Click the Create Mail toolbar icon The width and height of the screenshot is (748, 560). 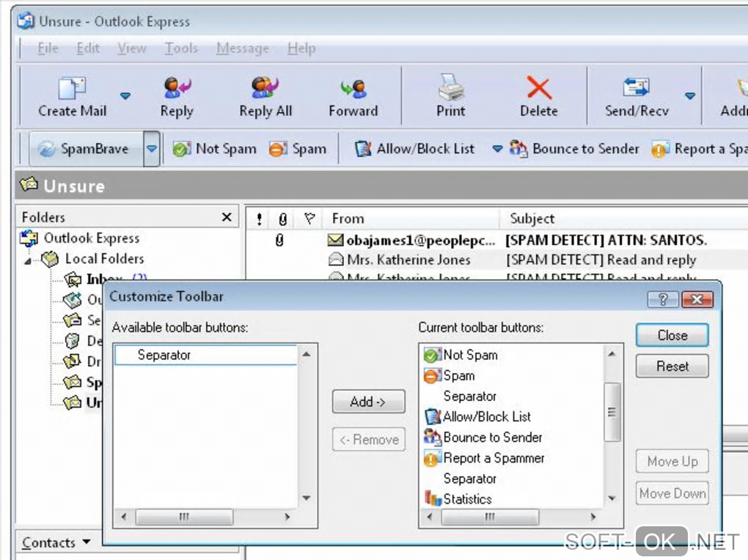[x=72, y=89]
